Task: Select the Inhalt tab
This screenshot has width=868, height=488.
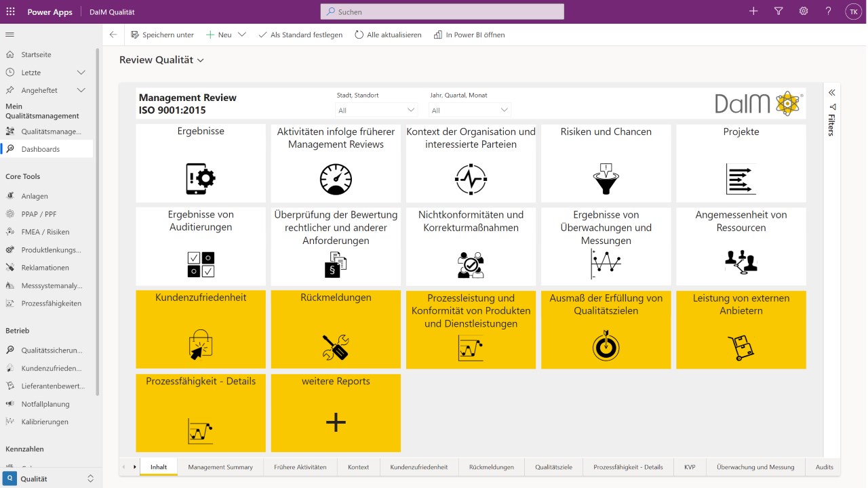Action: [x=159, y=467]
